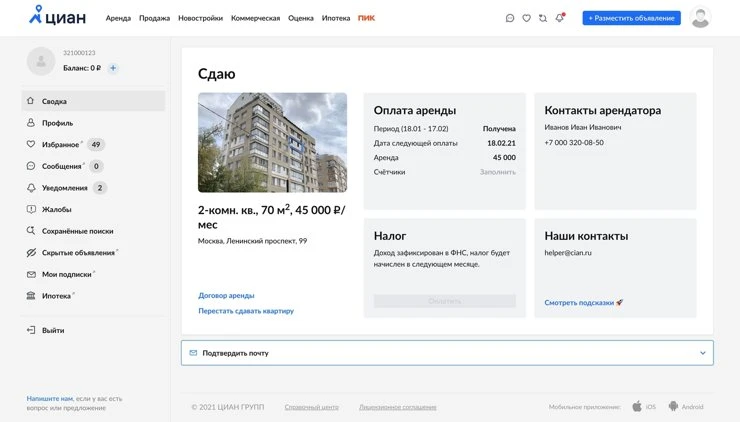
Task: Click the bank icon beside Ипотека in sidebar
Action: point(31,295)
